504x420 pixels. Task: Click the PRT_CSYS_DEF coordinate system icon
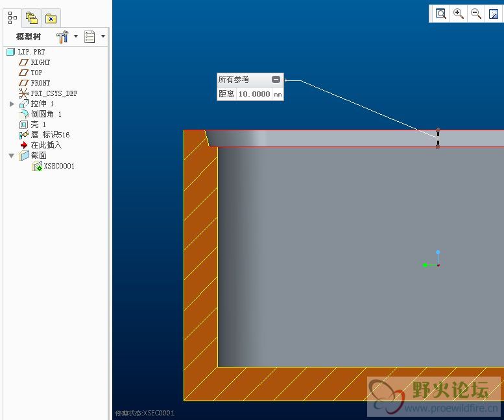coord(24,93)
